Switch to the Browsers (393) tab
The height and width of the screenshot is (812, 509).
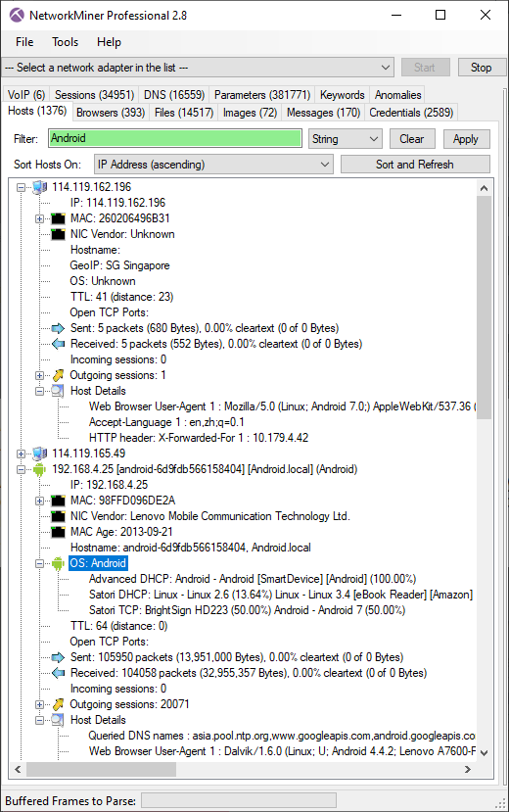[111, 113]
